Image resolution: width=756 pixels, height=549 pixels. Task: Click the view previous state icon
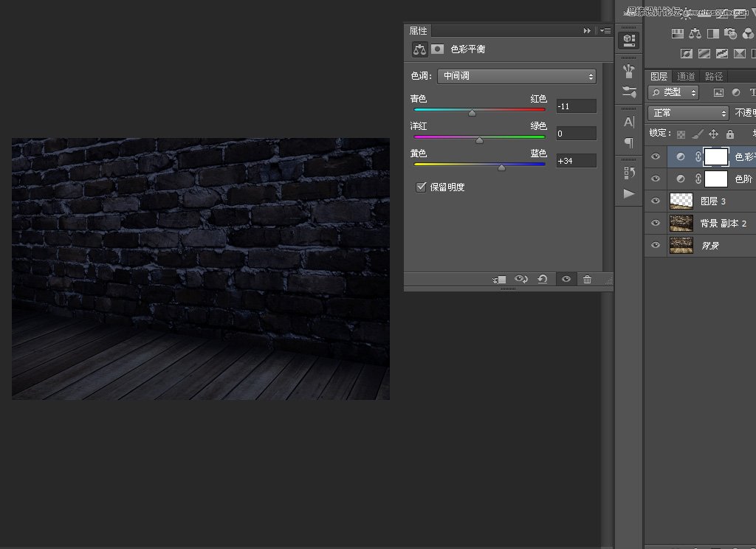521,280
